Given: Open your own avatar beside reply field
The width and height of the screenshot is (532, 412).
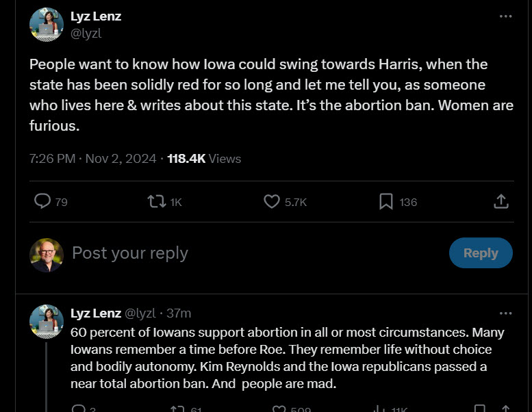Looking at the screenshot, I should tap(47, 255).
